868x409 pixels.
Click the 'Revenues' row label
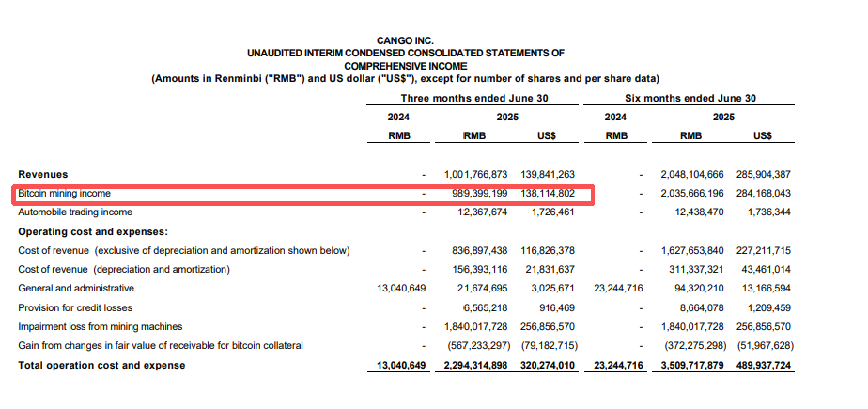click(x=43, y=174)
